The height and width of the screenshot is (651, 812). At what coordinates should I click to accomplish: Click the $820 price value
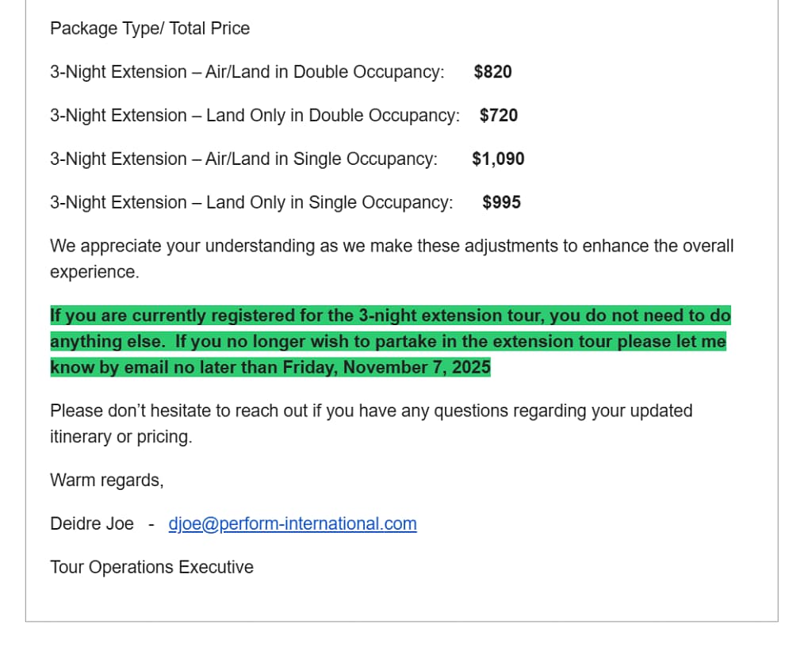492,72
